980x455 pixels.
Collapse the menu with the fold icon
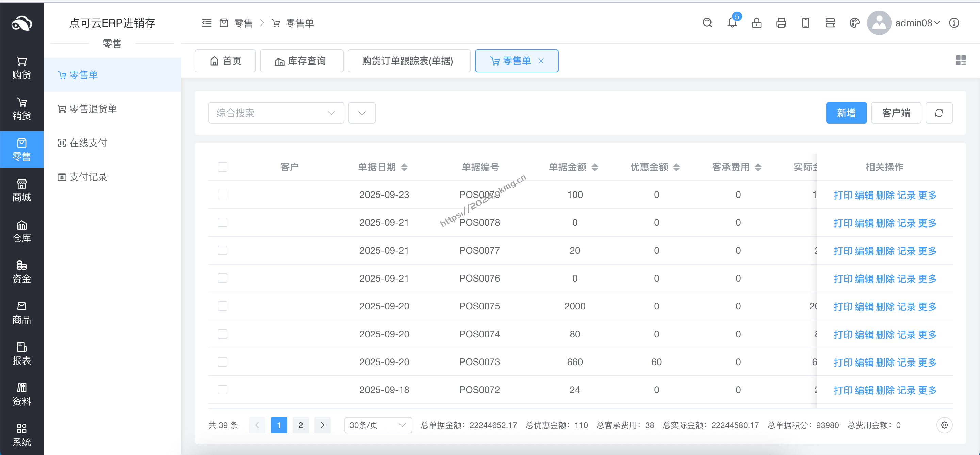(x=207, y=23)
